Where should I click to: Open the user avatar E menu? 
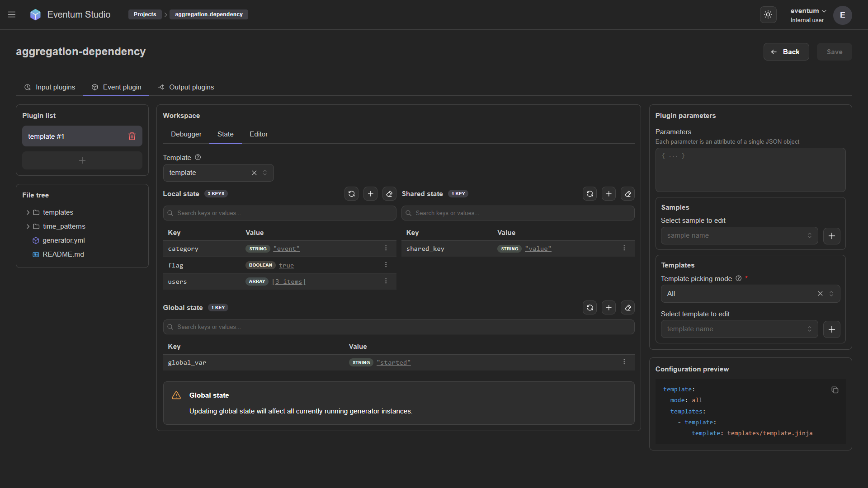click(x=843, y=15)
